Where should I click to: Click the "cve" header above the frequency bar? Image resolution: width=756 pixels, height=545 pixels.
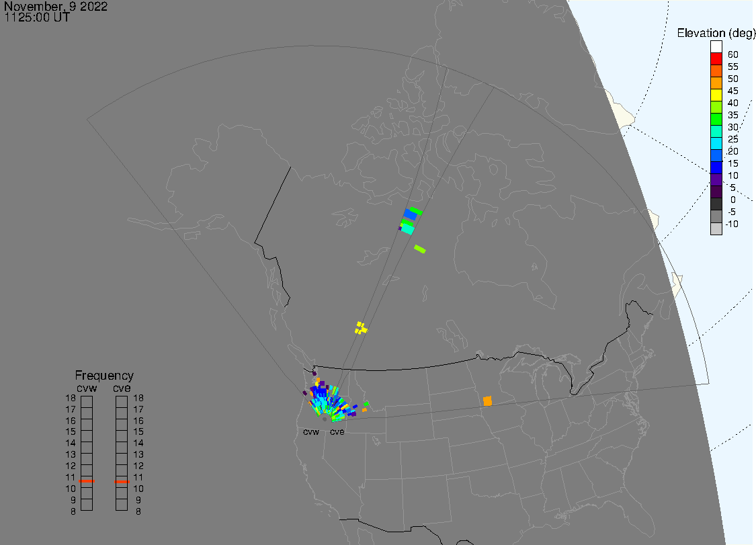pos(122,388)
